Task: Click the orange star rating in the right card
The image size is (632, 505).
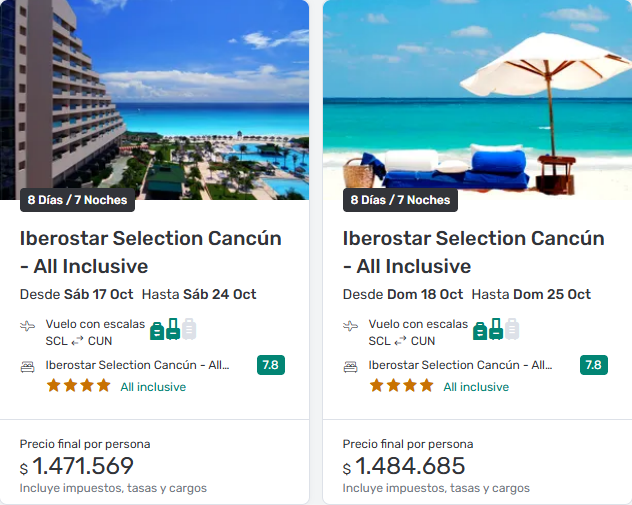Action: [401, 386]
